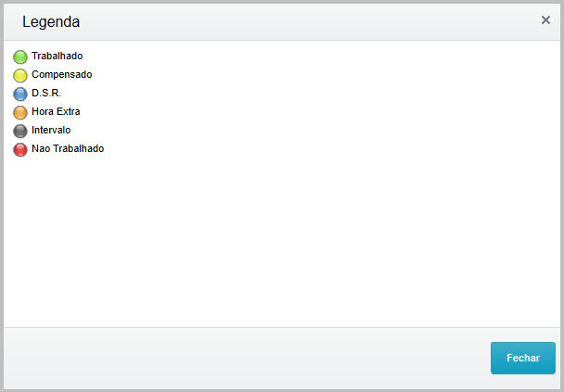564x392 pixels.
Task: Select the Compensado legend text
Action: (61, 75)
